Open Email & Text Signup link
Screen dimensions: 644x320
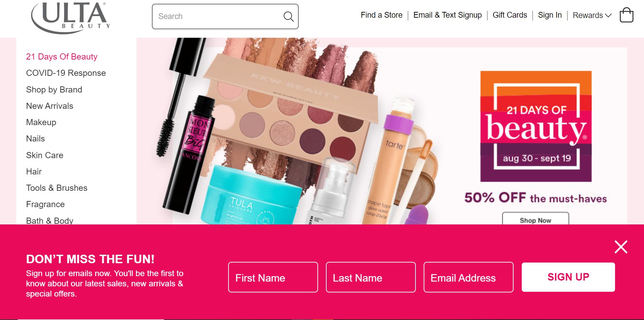point(447,15)
